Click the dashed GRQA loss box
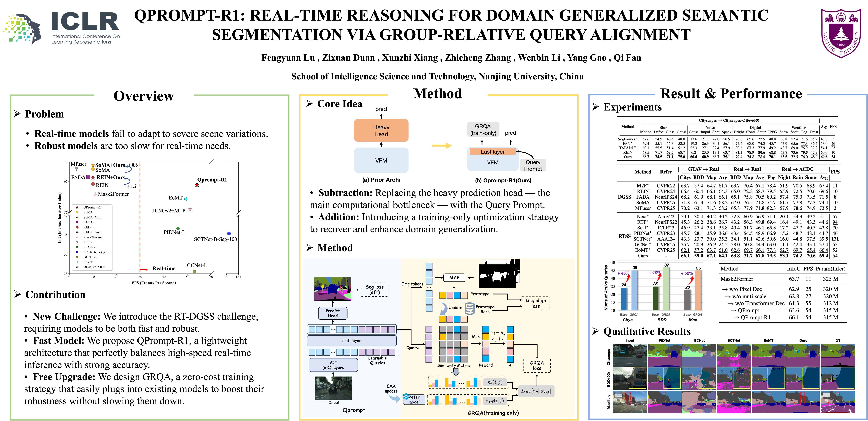868x421 pixels. tap(537, 365)
